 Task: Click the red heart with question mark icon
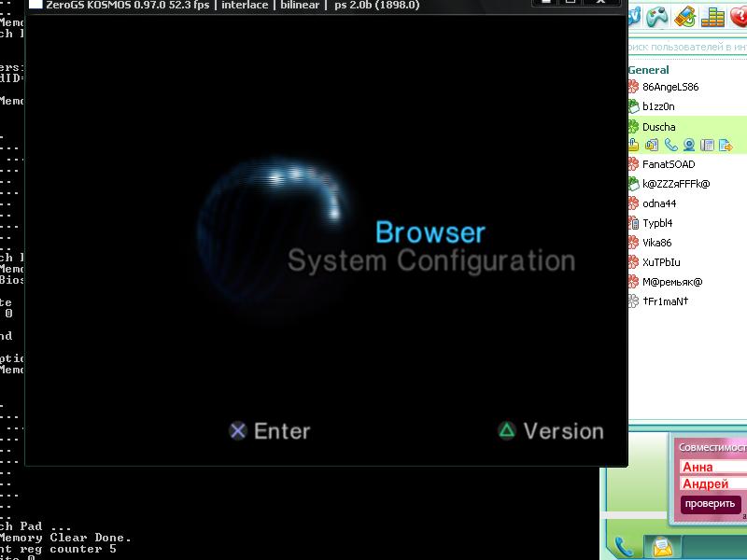click(x=738, y=17)
